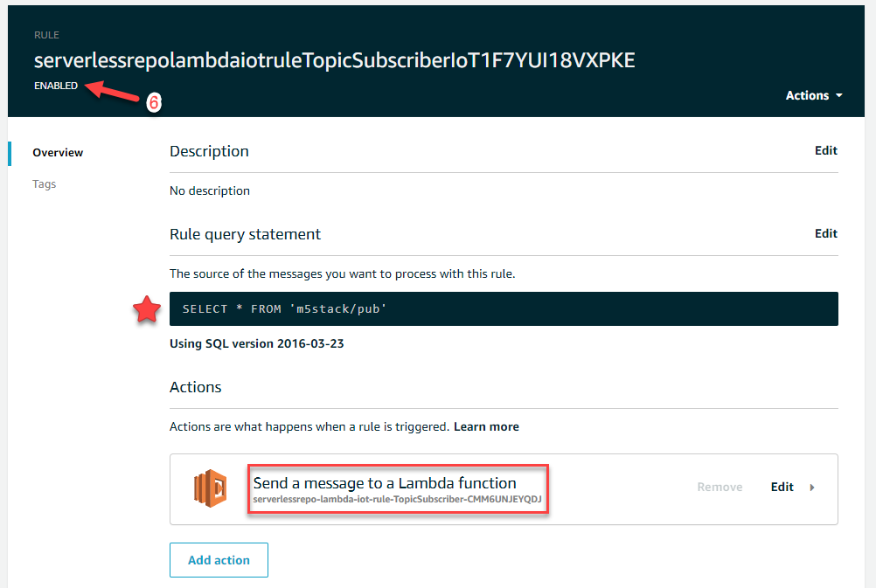Click the ENABLED status label
Screen dimensions: 876x588
tap(56, 86)
